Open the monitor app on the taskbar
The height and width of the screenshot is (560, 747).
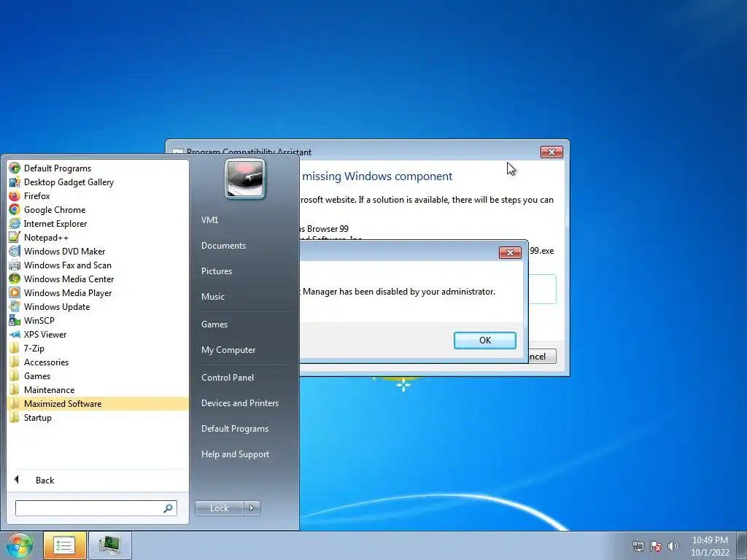tap(109, 545)
